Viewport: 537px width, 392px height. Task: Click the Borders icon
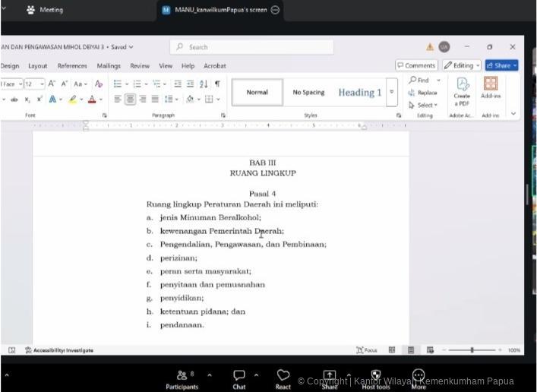point(209,100)
